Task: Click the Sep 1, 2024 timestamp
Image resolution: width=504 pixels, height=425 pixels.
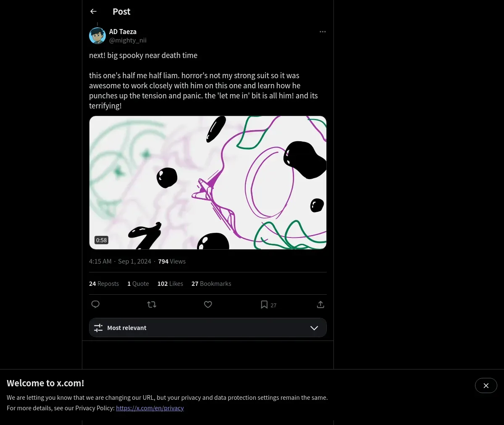Action: (x=134, y=261)
